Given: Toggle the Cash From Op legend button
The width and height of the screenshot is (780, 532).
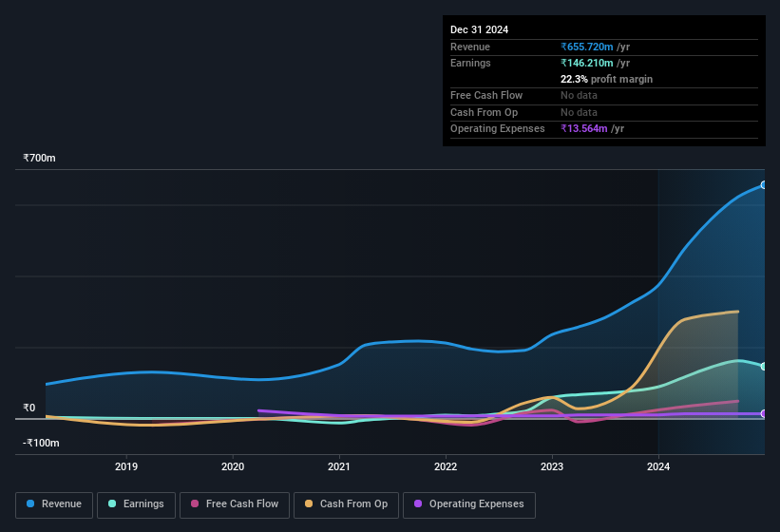Looking at the screenshot, I should point(346,504).
